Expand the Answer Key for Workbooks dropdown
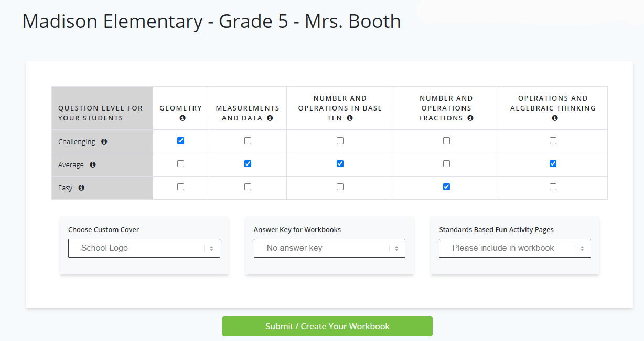The height and width of the screenshot is (341, 644). 329,248
